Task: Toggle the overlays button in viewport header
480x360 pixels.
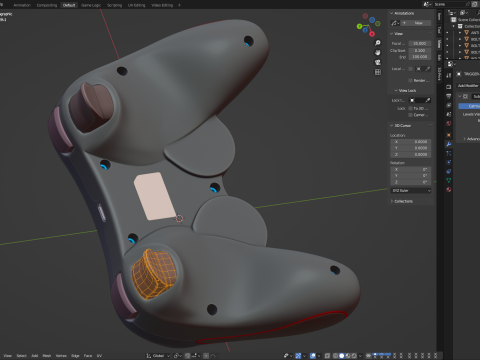Action: coord(313,356)
